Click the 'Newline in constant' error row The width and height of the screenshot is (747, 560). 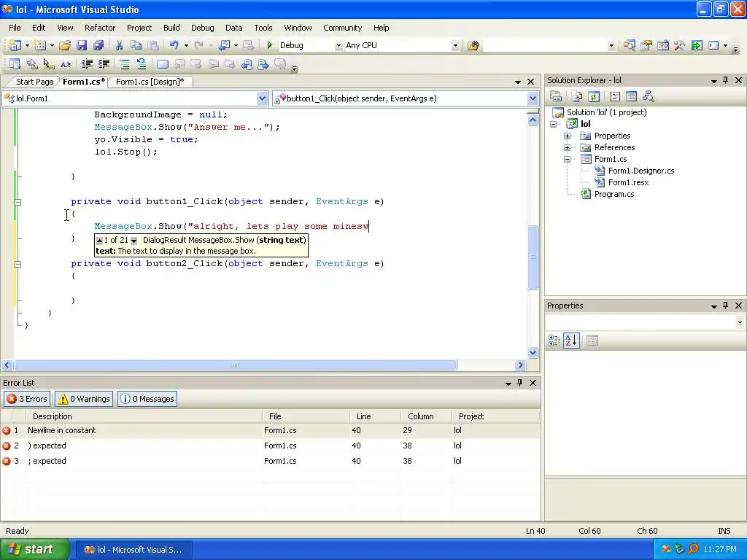(270, 430)
